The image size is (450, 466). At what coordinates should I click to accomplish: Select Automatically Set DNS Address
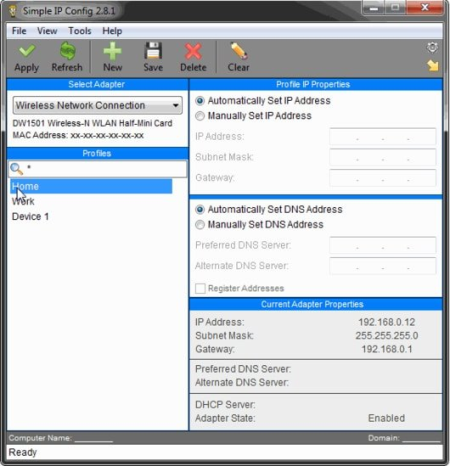[200, 209]
